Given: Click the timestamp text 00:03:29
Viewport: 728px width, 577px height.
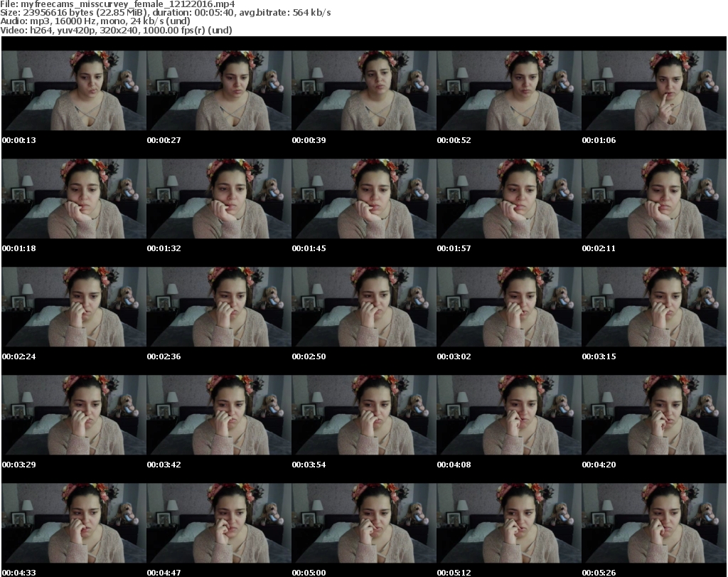Looking at the screenshot, I should pos(19,465).
